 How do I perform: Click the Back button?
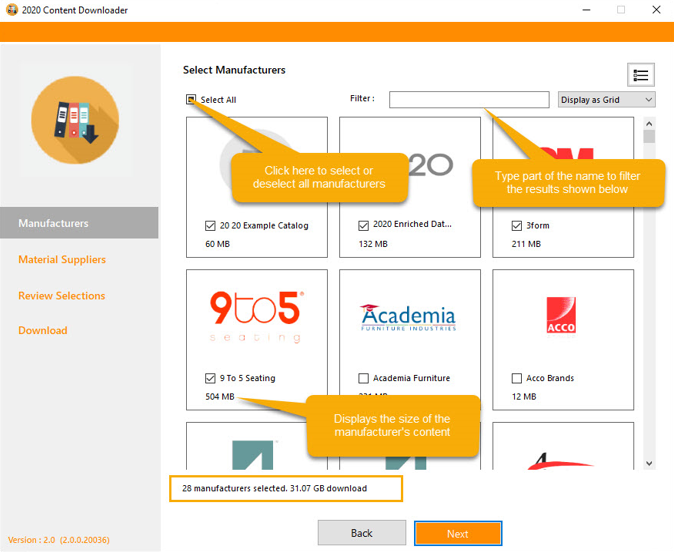[x=362, y=533]
